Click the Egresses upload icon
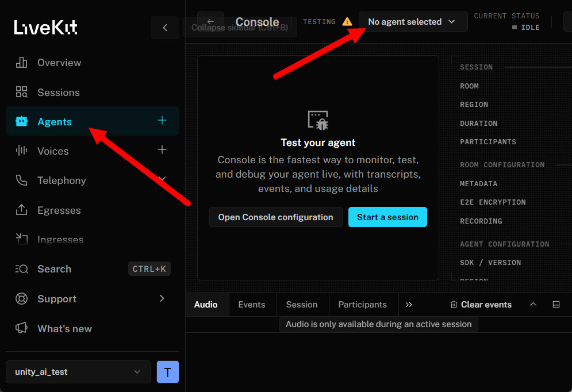Viewport: 572px width, 392px height. coord(21,210)
